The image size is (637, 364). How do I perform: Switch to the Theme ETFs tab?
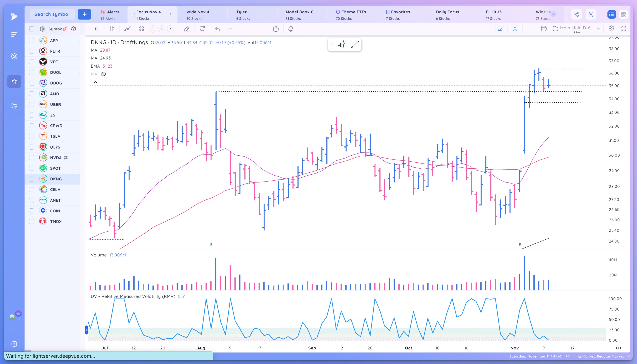pos(351,15)
